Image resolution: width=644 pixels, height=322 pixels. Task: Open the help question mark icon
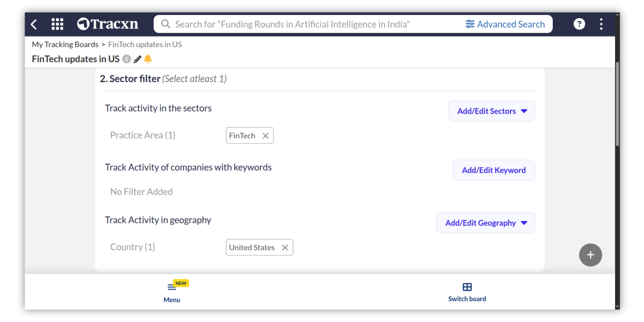click(579, 24)
